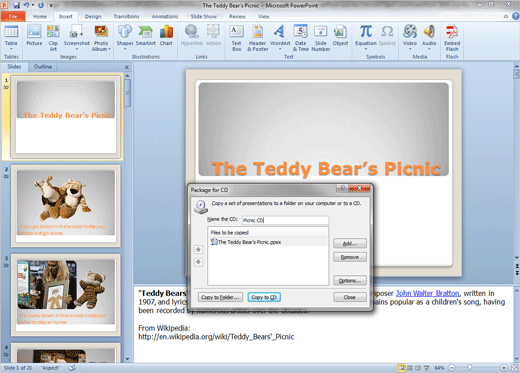The image size is (520, 373).
Task: Open Photo Album dropdown arrow
Action: click(109, 49)
